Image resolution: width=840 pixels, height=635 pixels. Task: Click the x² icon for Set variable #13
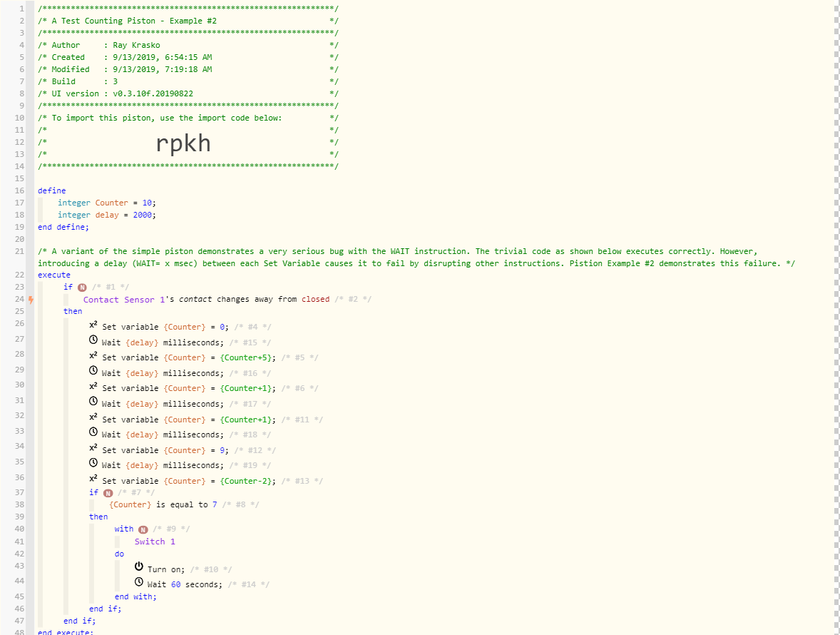pyautogui.click(x=93, y=478)
